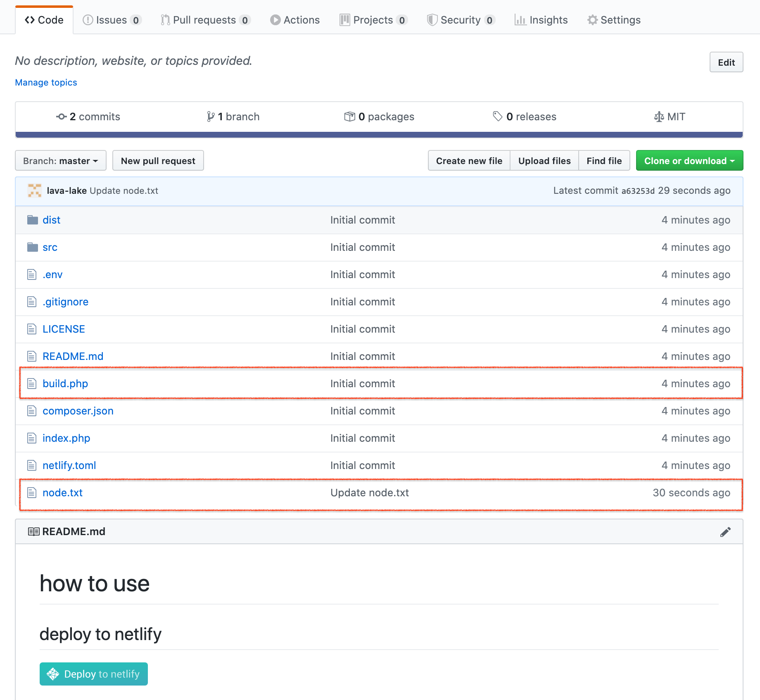Click the Manage topics link
The height and width of the screenshot is (700, 760).
(x=46, y=82)
